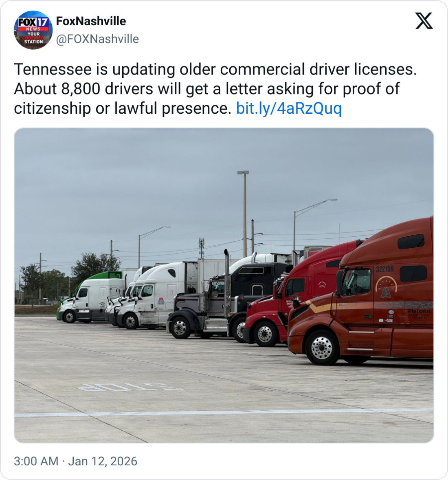
Task: Click the tweet text about commercial driver licenses
Action: point(215,89)
